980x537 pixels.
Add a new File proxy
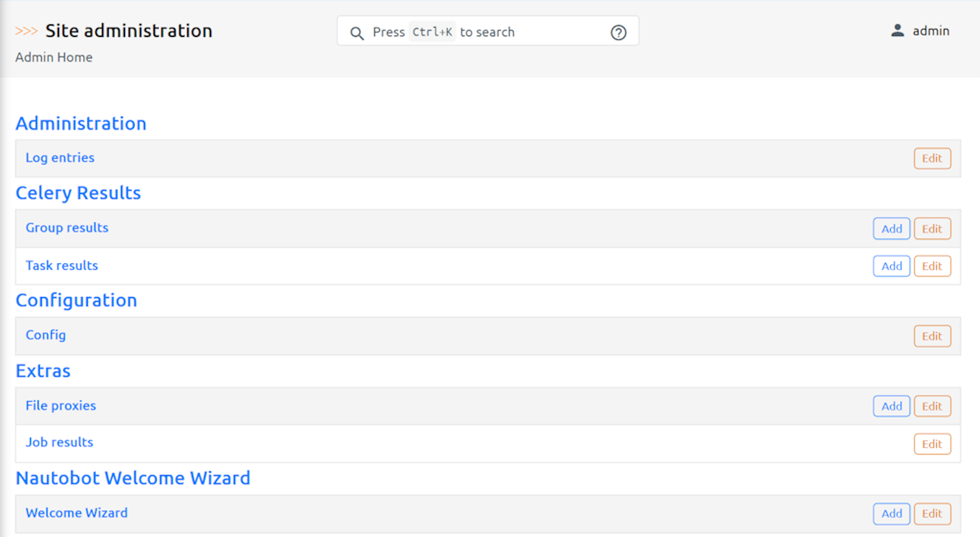[x=891, y=406]
